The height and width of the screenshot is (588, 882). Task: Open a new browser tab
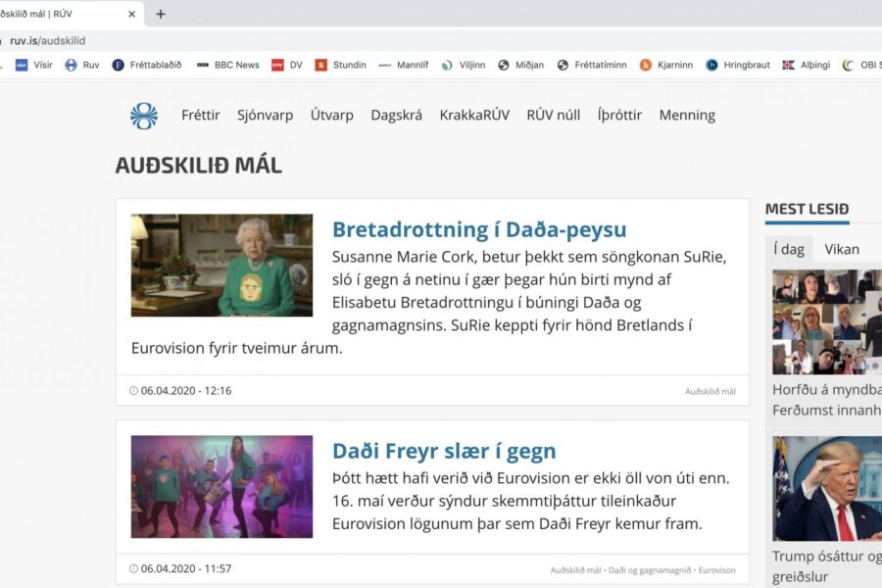161,15
